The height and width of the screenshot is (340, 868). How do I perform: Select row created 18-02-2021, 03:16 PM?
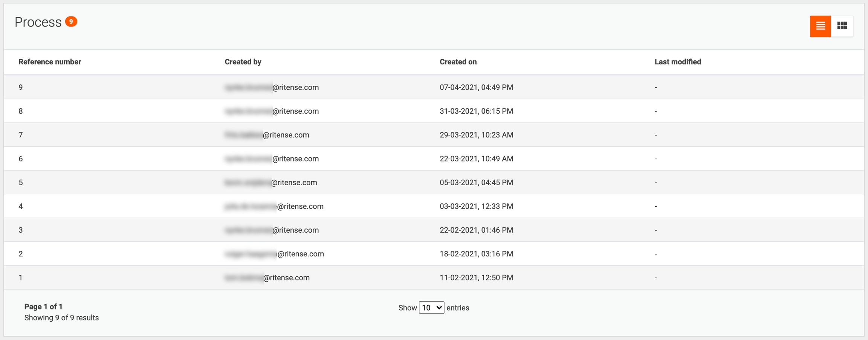476,254
